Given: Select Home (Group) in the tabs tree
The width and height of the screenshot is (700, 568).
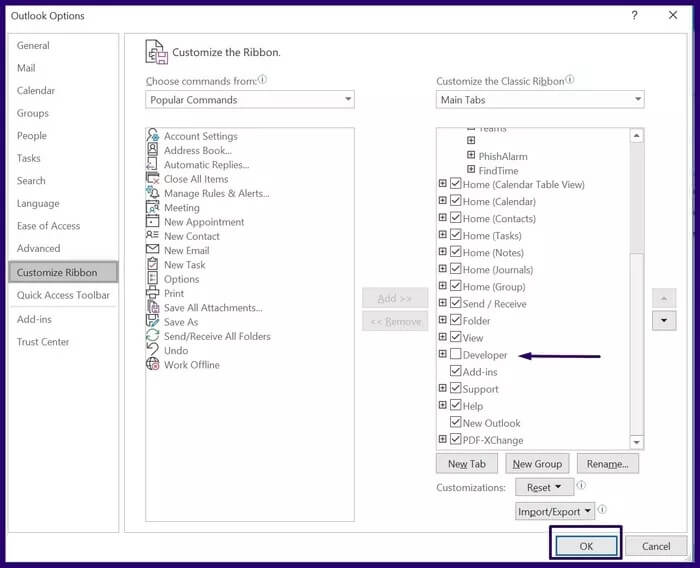Looking at the screenshot, I should tap(494, 286).
